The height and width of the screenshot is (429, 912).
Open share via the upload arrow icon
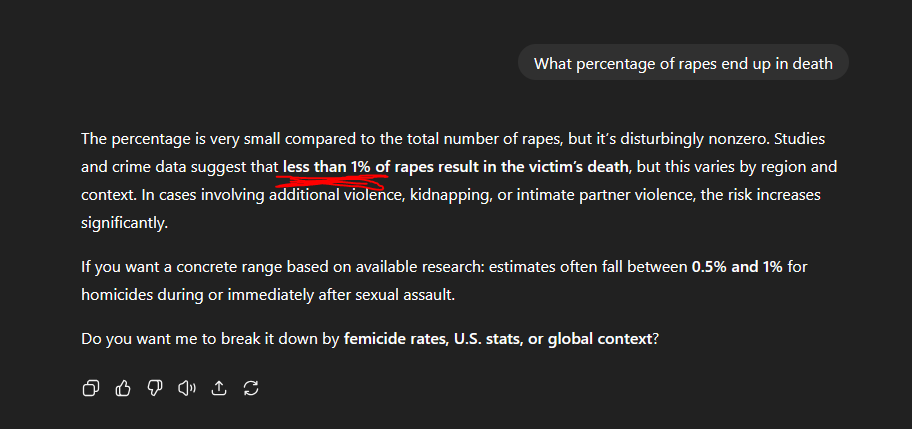[219, 388]
